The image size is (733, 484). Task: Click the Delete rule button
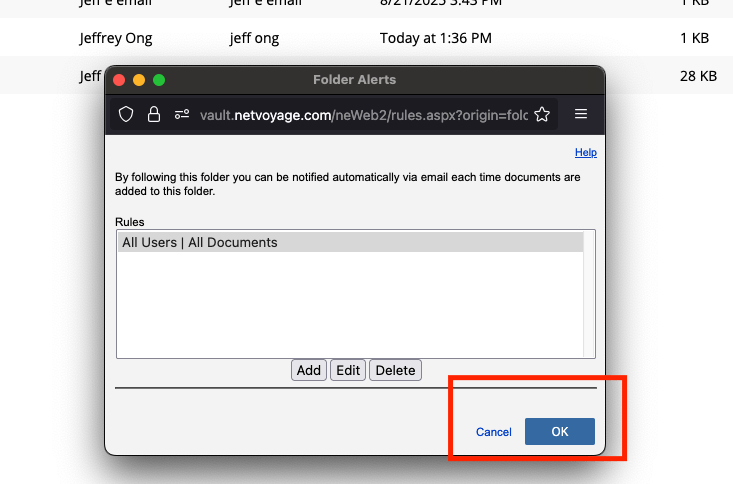[x=395, y=370]
